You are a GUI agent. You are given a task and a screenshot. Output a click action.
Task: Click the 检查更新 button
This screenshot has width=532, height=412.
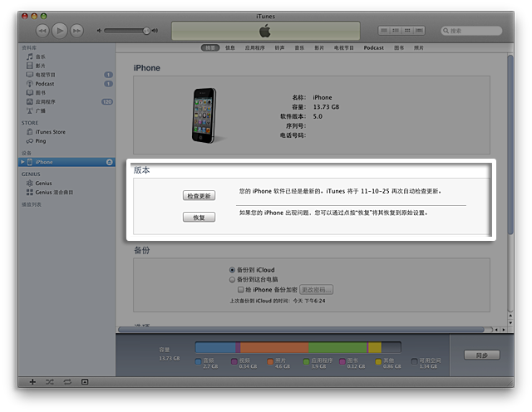199,196
